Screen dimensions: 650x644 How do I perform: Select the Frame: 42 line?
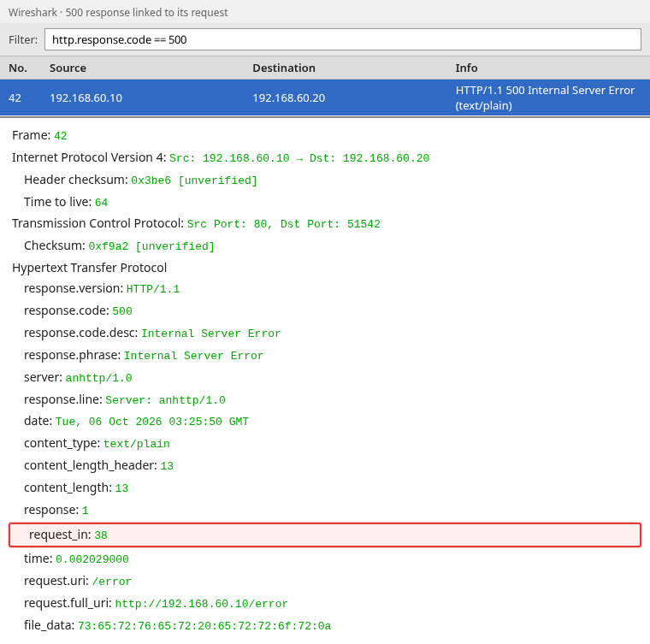click(x=39, y=135)
